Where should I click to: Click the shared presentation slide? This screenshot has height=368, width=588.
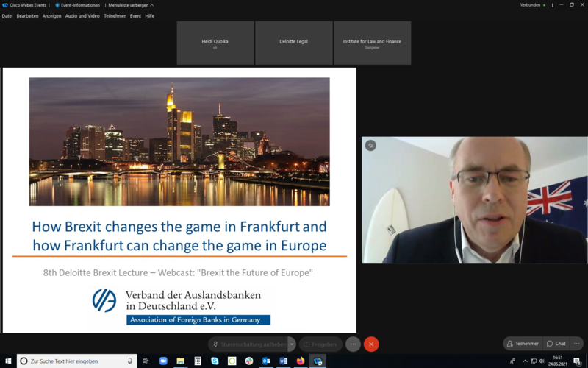pos(179,200)
